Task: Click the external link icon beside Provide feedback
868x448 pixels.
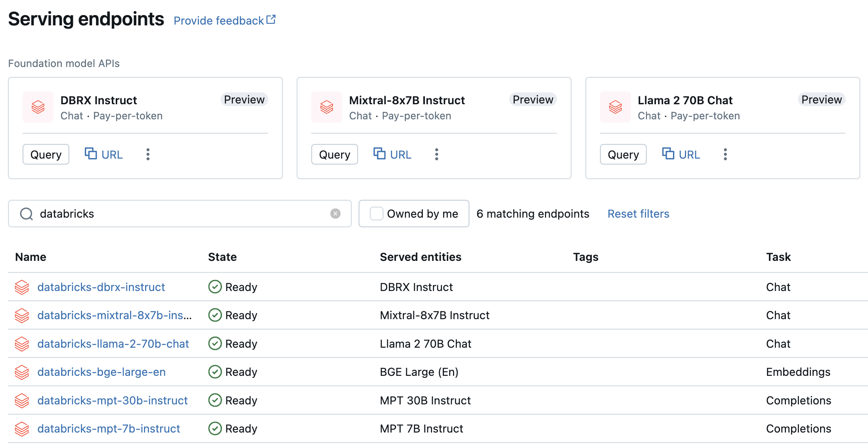Action: [x=271, y=19]
